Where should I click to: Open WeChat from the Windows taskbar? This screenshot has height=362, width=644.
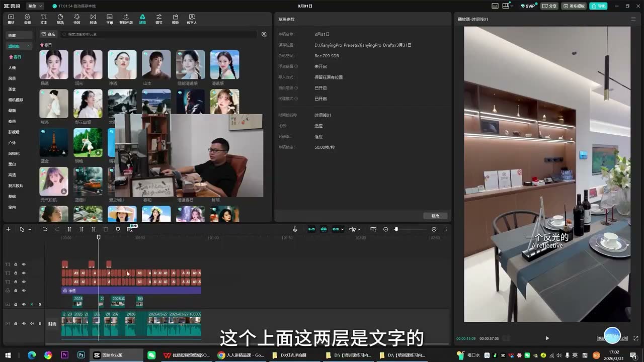coord(151,355)
